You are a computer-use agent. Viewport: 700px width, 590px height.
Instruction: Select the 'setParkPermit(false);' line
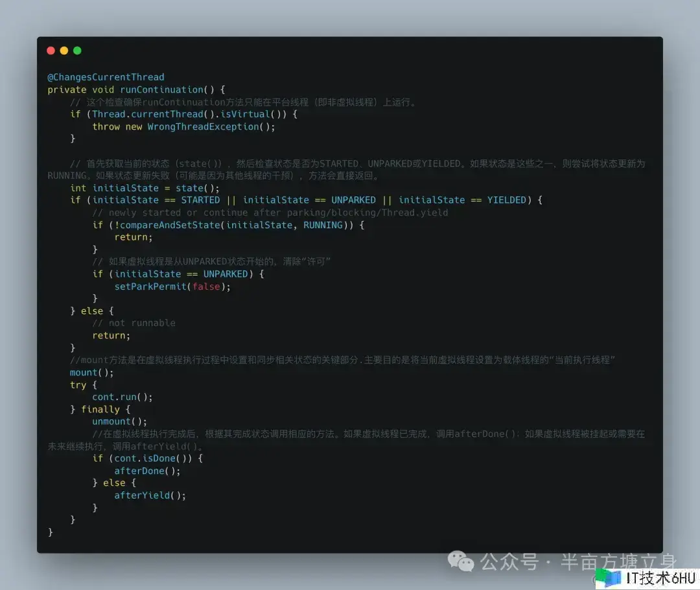click(x=172, y=287)
